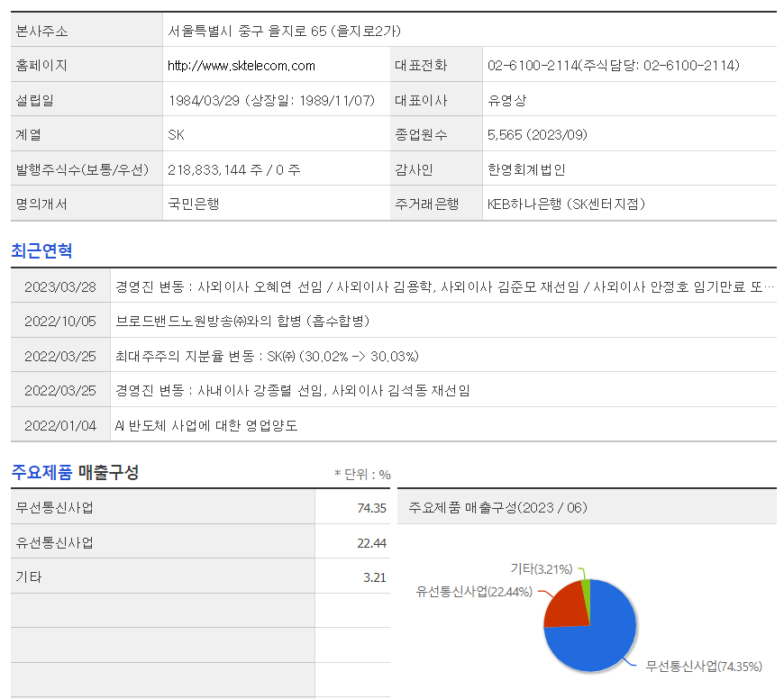The width and height of the screenshot is (784, 699).
Task: Select the employee count 5,565 (2023/09)
Action: click(537, 135)
